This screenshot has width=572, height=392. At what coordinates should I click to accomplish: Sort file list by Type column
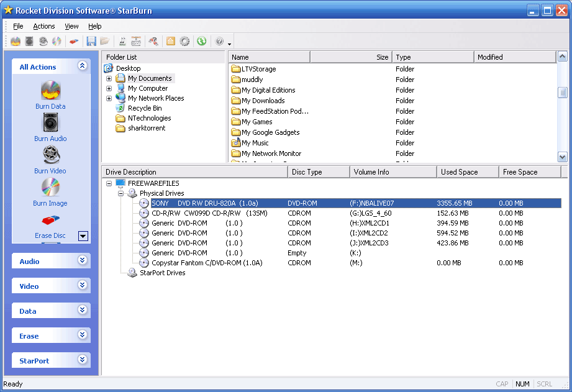coord(433,57)
